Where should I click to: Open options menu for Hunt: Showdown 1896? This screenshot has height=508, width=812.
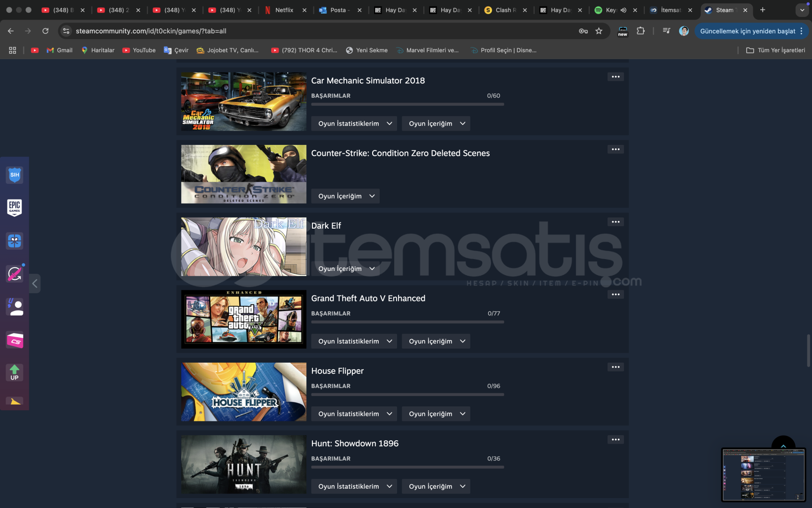(x=616, y=440)
